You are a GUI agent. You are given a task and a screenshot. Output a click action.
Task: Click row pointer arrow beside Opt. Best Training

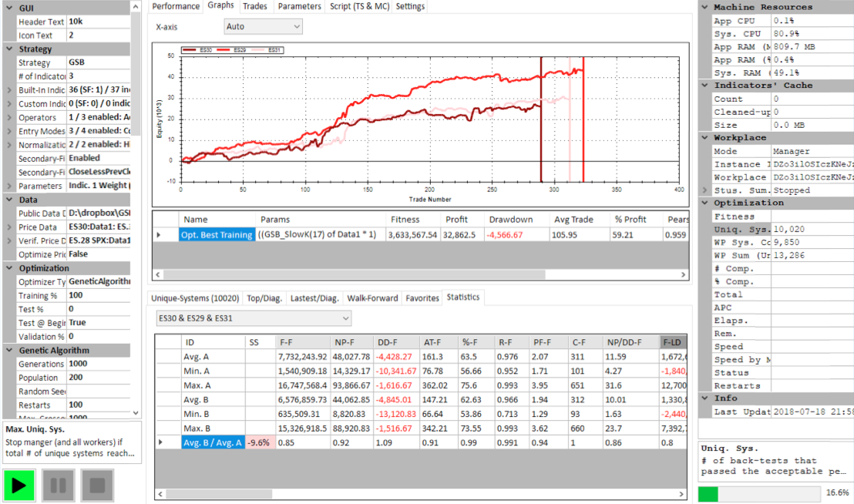pos(160,234)
